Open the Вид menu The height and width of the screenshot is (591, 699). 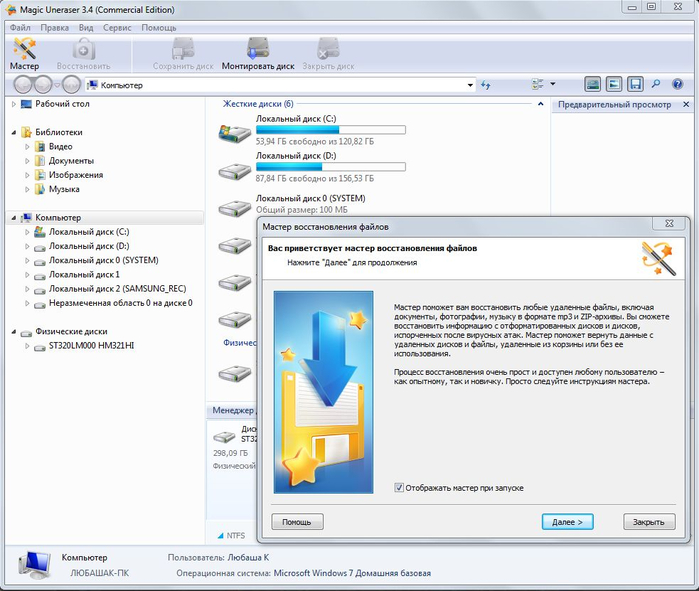[86, 28]
